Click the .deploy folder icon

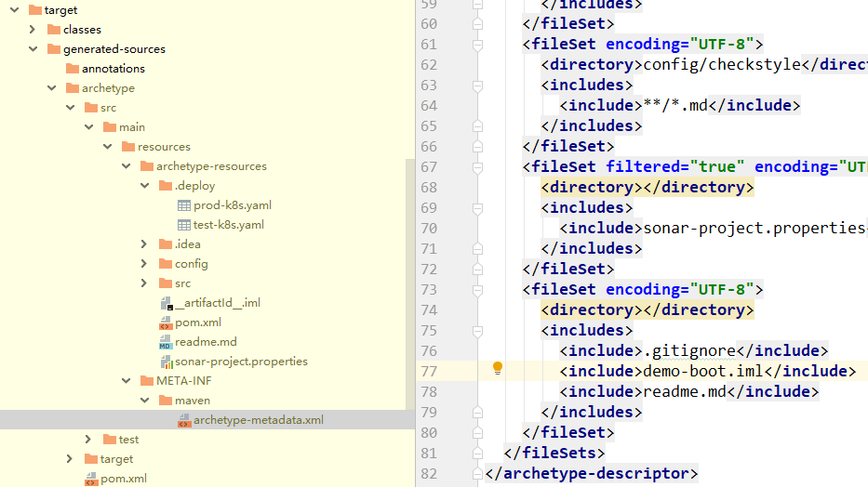click(x=166, y=185)
